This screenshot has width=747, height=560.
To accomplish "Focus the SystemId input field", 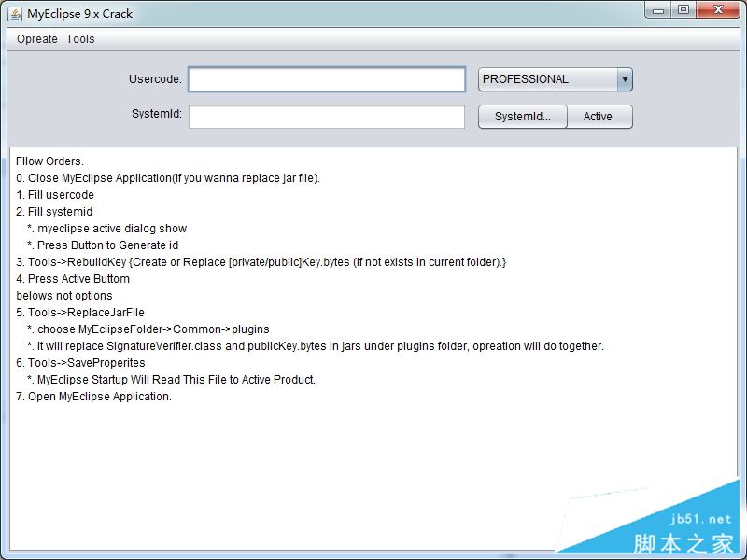I will [x=327, y=117].
